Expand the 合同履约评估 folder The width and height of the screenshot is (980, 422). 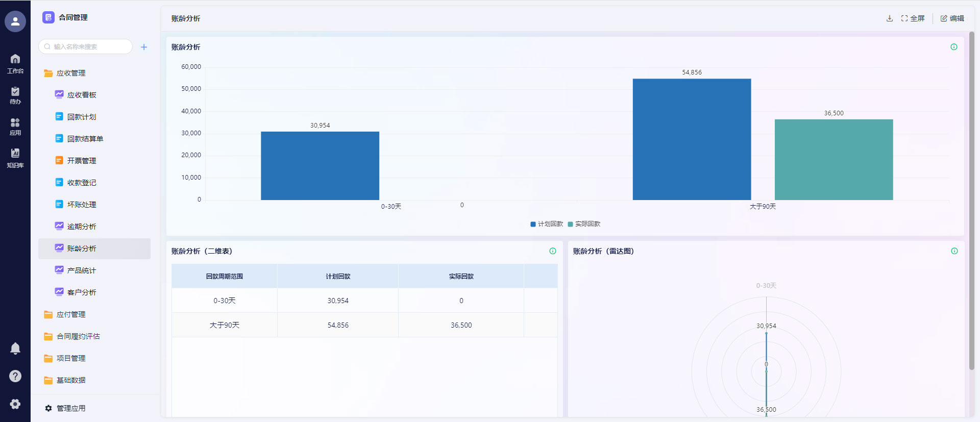click(x=78, y=336)
